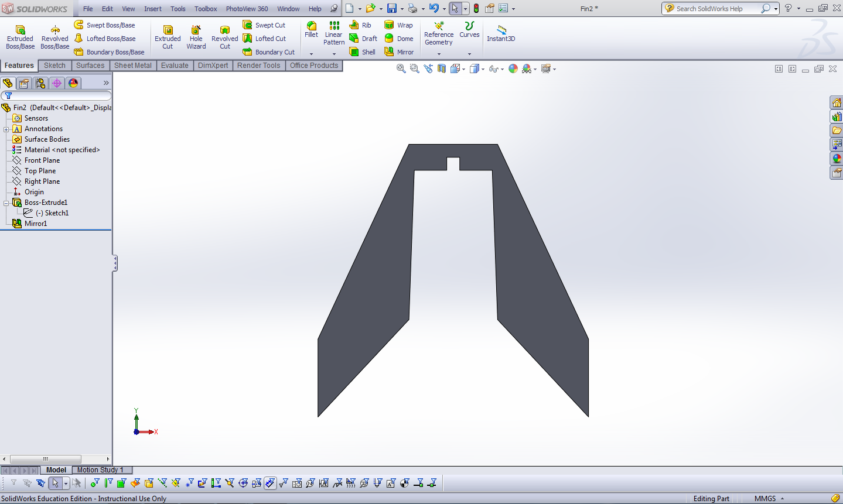Click Material <not specified> in the tree
Viewport: 843px width, 504px height.
(62, 150)
